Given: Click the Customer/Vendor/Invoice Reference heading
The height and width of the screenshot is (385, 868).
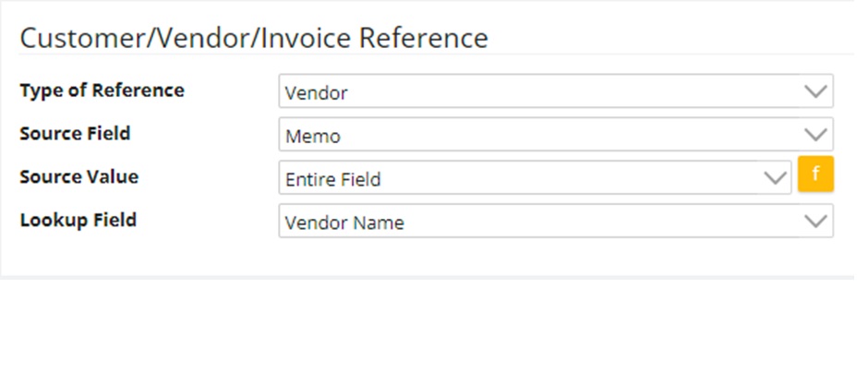Looking at the screenshot, I should point(253,38).
